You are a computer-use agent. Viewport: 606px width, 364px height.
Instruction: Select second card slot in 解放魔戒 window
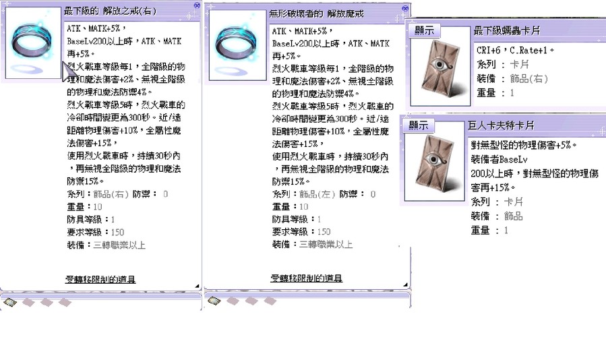pyautogui.click(x=233, y=301)
